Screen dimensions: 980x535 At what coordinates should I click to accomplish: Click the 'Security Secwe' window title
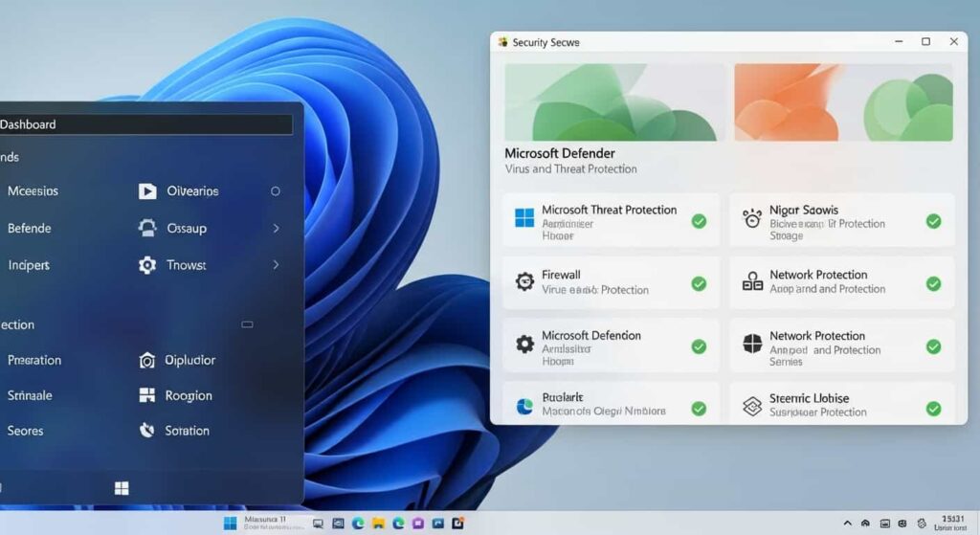pos(546,42)
